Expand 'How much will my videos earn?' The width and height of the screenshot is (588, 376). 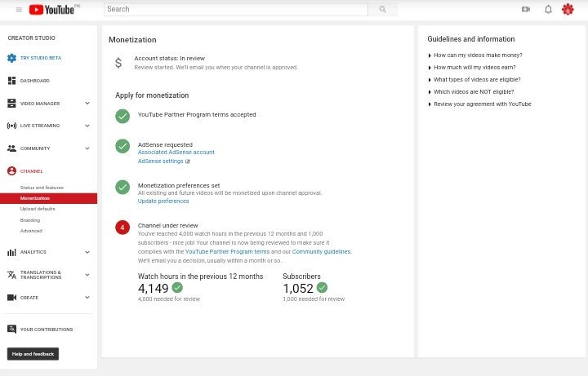(472, 68)
